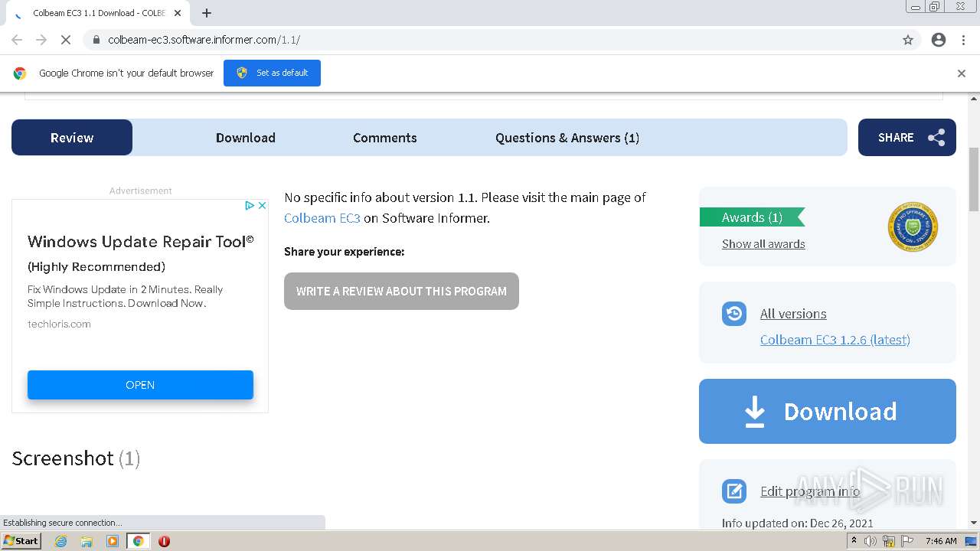980x551 pixels.
Task: Open File Explorer from the taskbar
Action: pyautogui.click(x=87, y=541)
